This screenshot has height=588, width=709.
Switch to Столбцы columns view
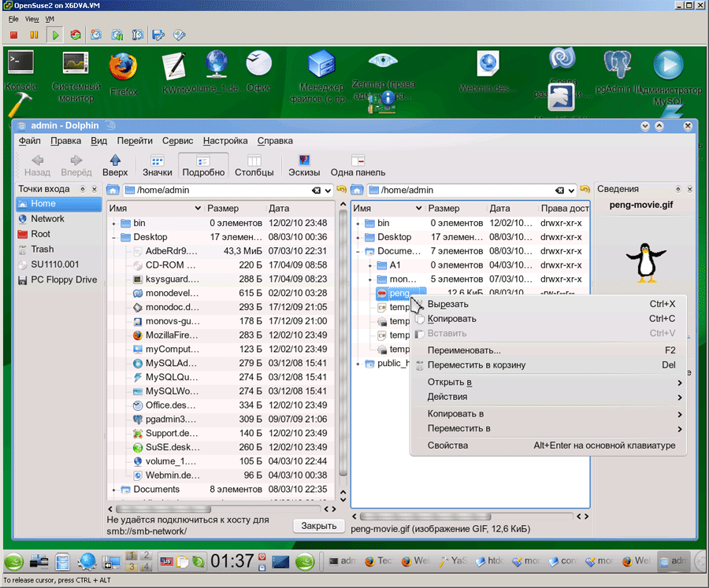[254, 165]
